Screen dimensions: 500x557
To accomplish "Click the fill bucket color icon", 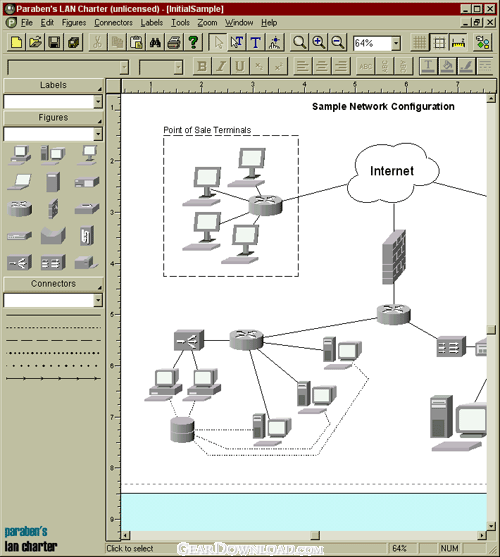I will point(447,66).
